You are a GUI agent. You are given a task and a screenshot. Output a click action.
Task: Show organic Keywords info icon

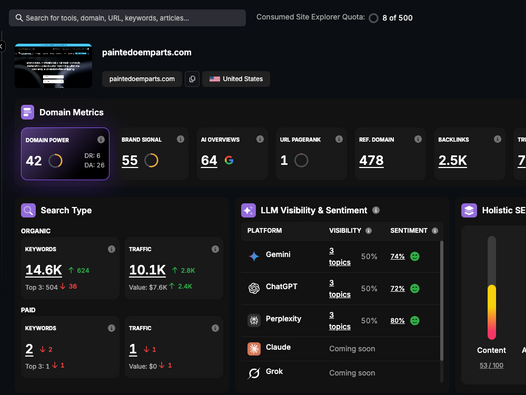coord(111,249)
